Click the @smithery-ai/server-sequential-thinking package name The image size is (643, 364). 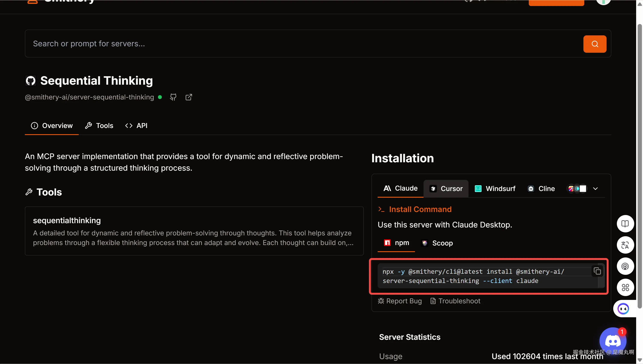89,97
